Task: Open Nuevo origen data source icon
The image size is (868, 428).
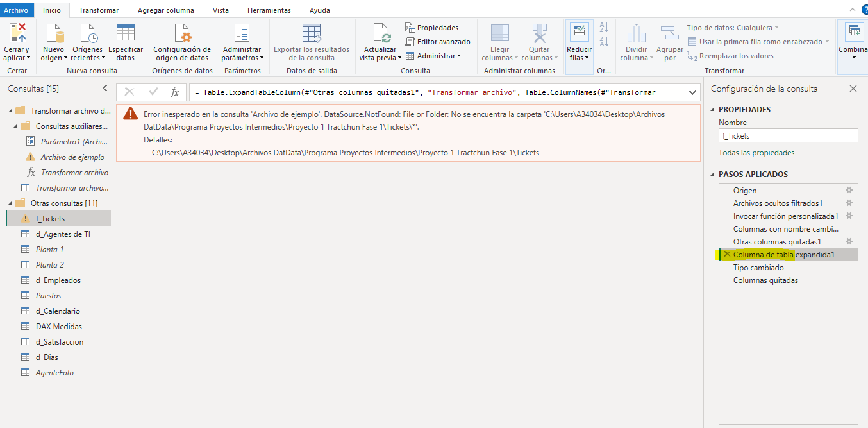Action: pos(53,33)
